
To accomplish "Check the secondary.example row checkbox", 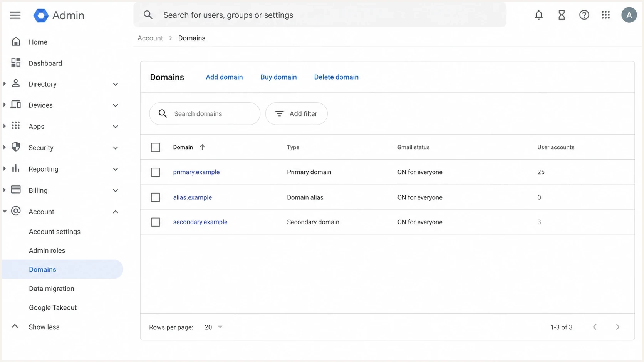I will tap(156, 222).
